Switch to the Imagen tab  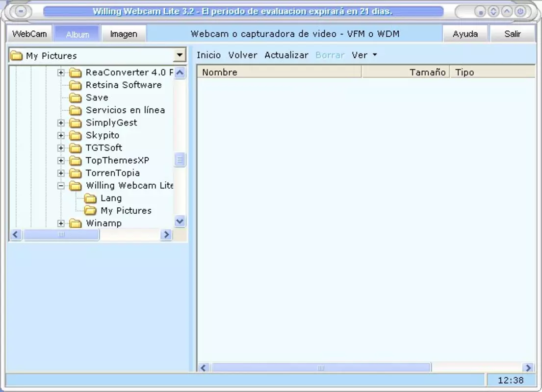[124, 34]
